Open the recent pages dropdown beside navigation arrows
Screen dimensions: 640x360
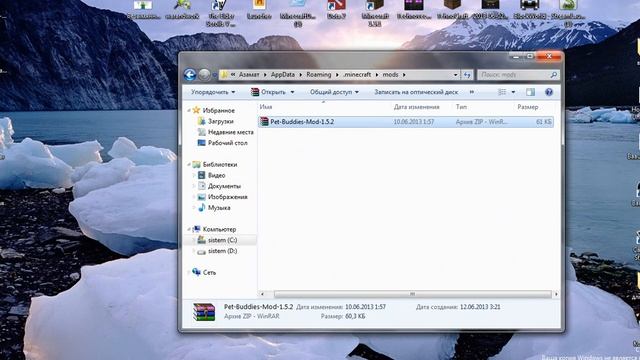[x=215, y=75]
